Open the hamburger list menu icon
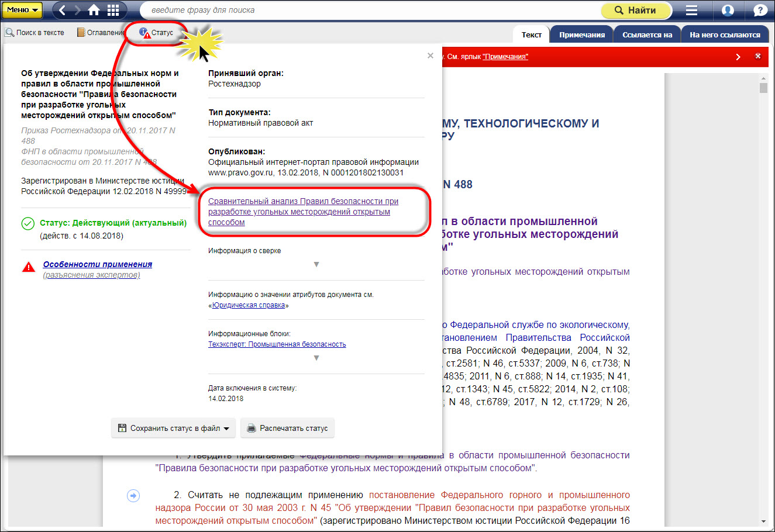The image size is (775, 532). tap(691, 10)
